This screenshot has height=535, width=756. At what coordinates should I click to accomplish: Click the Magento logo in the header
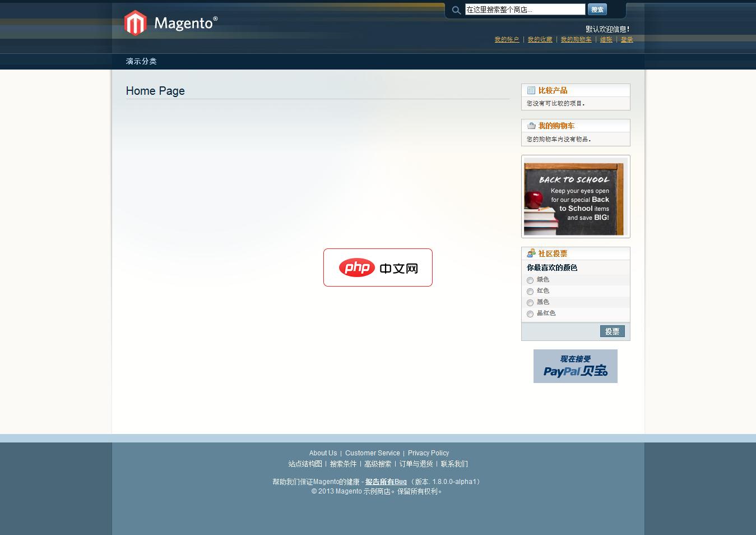coord(170,23)
